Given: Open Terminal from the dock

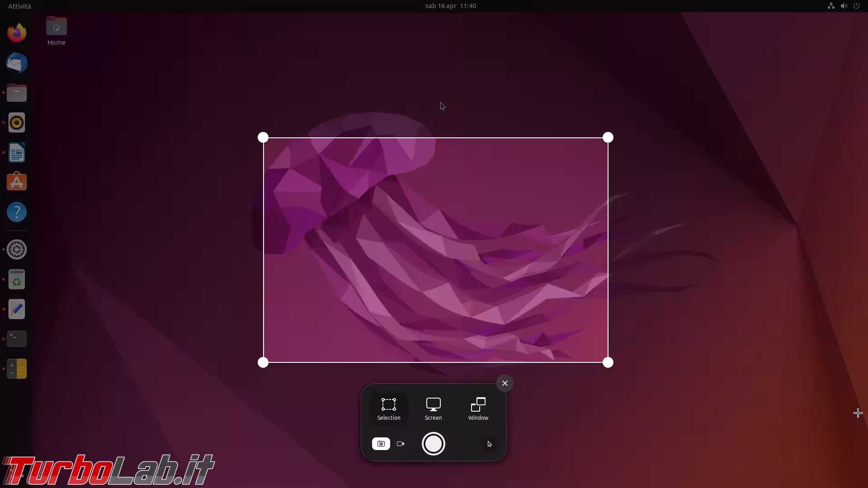Looking at the screenshot, I should (x=17, y=339).
